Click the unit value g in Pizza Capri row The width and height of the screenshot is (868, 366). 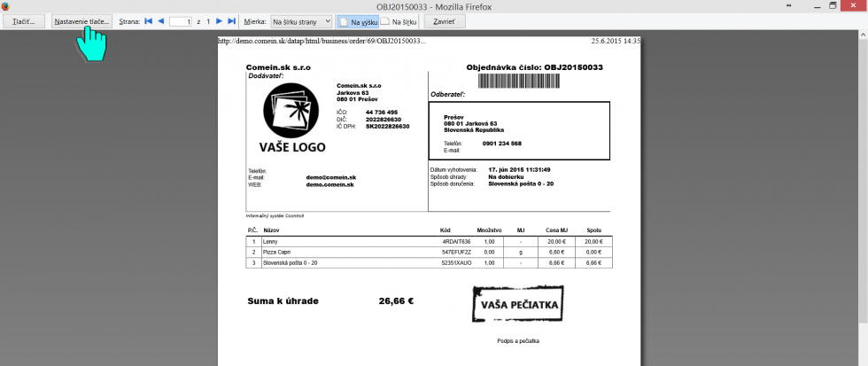pyautogui.click(x=521, y=253)
